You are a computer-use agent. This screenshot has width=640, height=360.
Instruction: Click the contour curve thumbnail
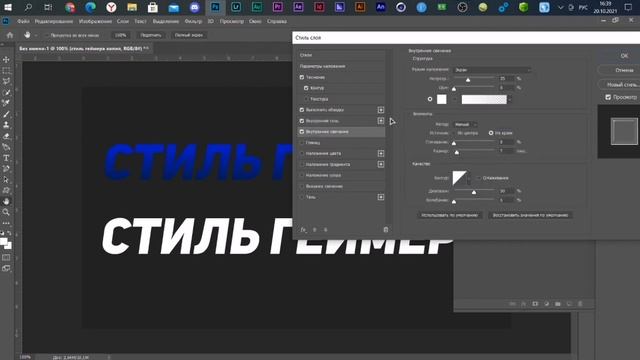tap(459, 178)
